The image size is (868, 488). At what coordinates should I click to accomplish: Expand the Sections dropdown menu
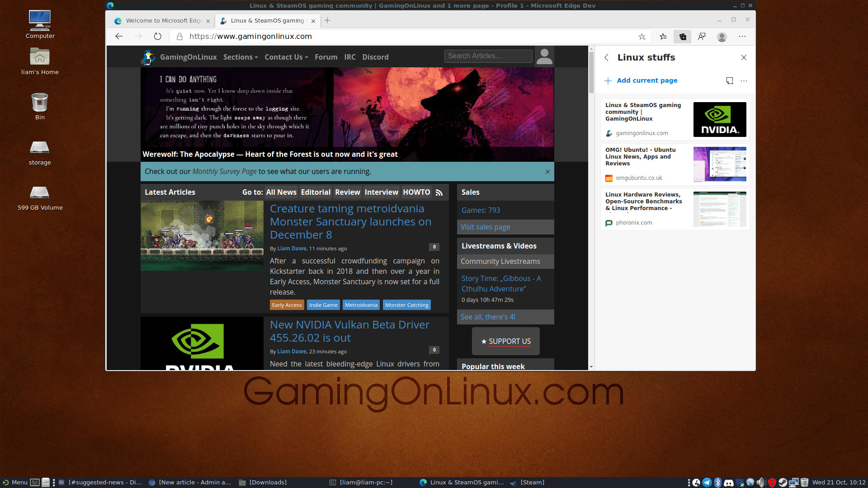point(239,56)
